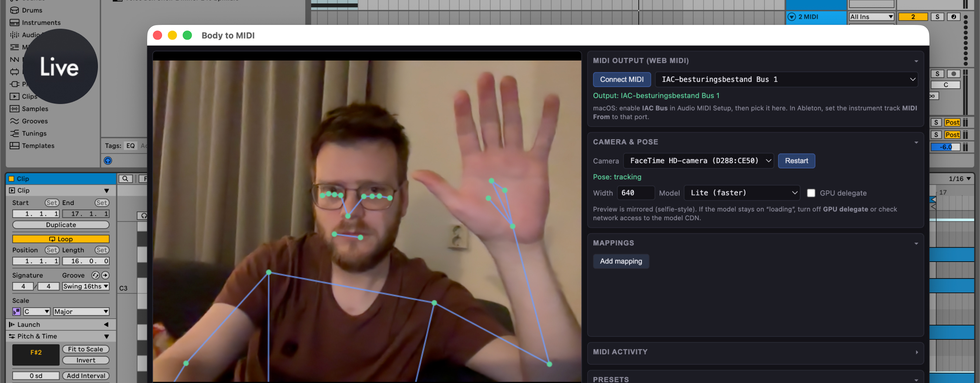This screenshot has height=383, width=980.
Task: Click the magnifier search icon beside the Clip tab
Action: (125, 179)
